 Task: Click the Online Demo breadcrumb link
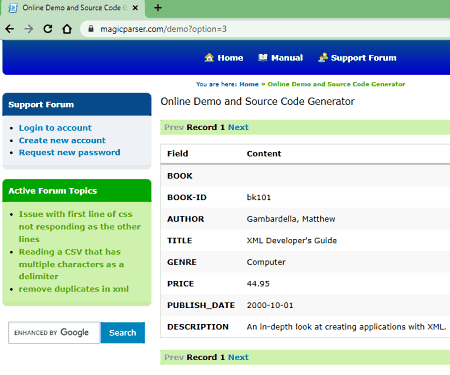pos(336,84)
